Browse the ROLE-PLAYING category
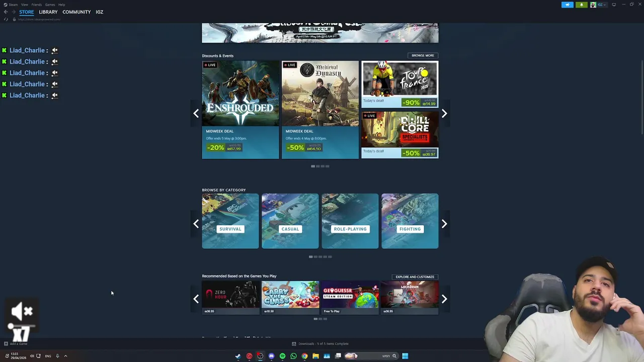Screen dimensions: 644x362 pos(350,221)
